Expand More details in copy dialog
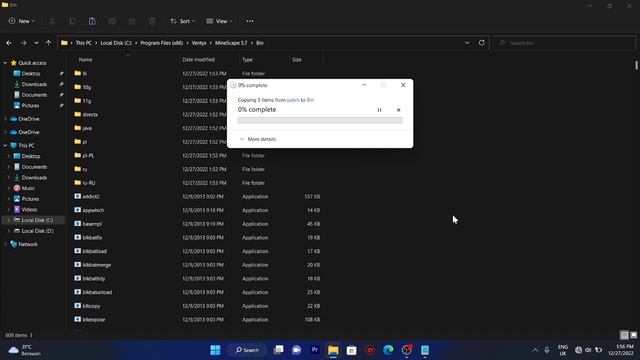Image resolution: width=640 pixels, height=360 pixels. pos(258,139)
